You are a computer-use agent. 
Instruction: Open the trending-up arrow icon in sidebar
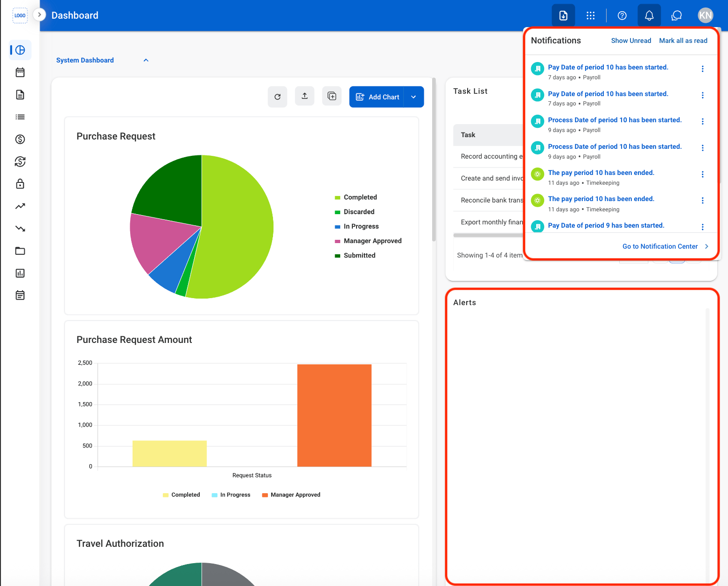click(x=20, y=206)
